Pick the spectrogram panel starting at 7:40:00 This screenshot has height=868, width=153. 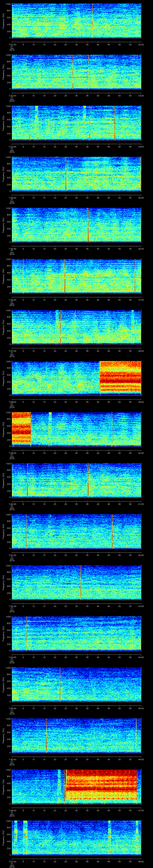[77, 480]
